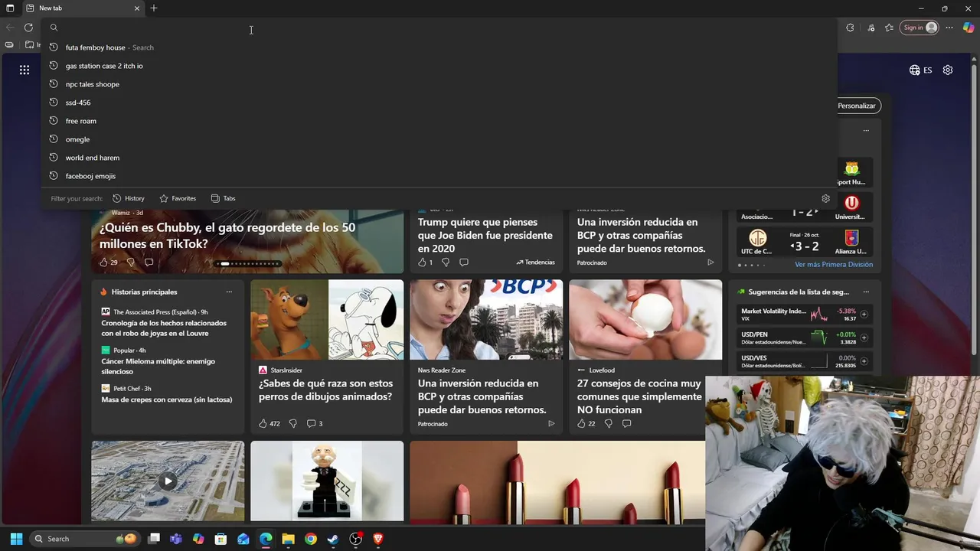The height and width of the screenshot is (551, 980).
Task: Filter search suggestions by Favorites
Action: (x=178, y=198)
